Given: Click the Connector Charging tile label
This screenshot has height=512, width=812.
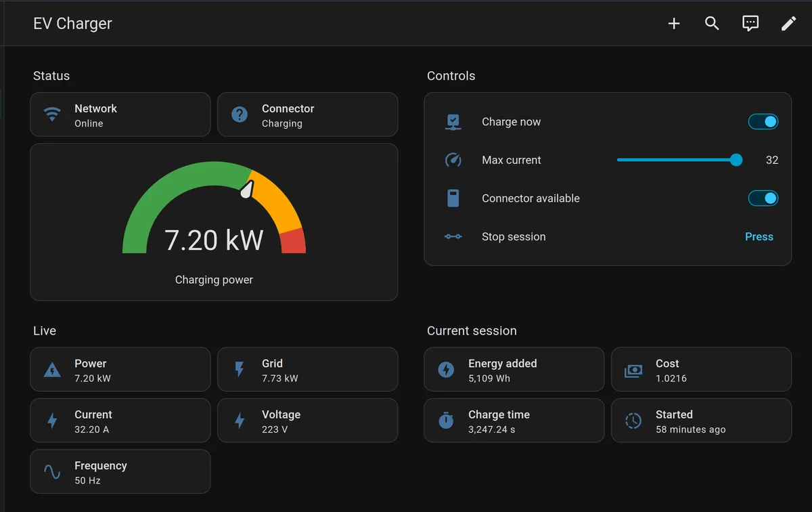Looking at the screenshot, I should tap(288, 116).
